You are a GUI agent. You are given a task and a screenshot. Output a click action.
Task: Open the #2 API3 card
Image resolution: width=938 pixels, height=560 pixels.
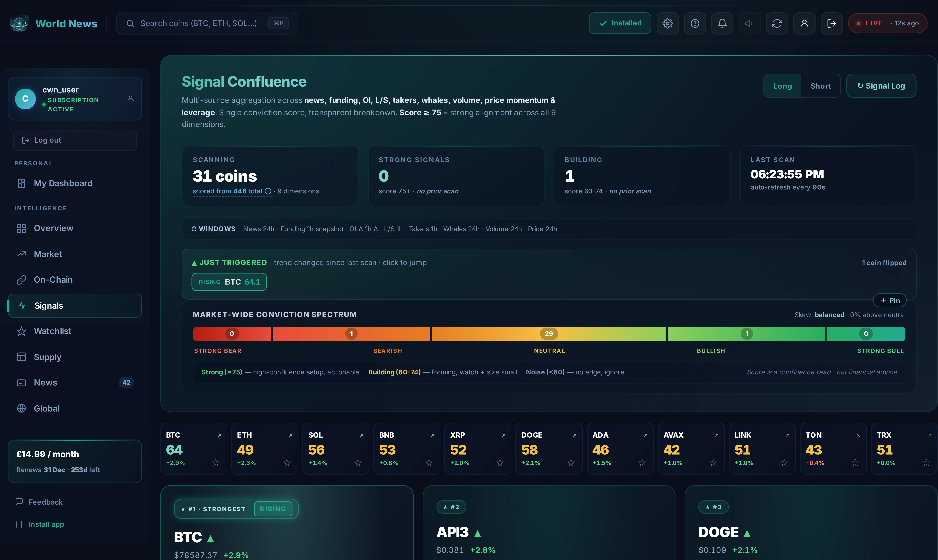pyautogui.click(x=549, y=523)
